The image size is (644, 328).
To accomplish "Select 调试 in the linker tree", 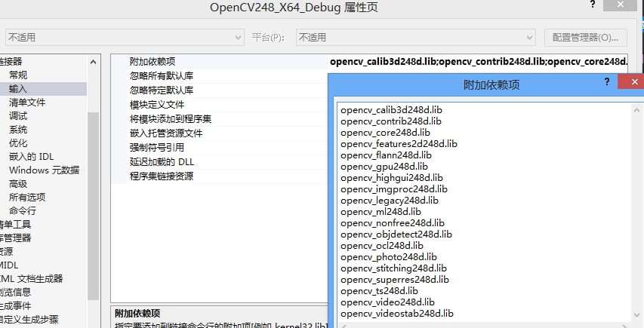I will pos(18,115).
